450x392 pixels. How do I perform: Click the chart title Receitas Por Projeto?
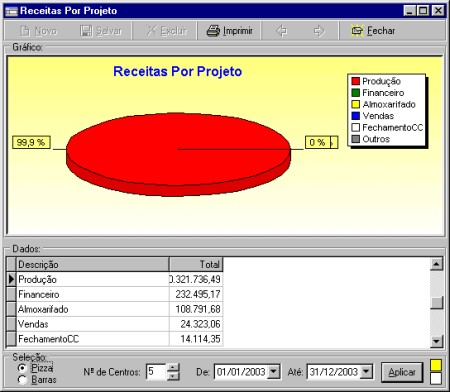click(178, 71)
